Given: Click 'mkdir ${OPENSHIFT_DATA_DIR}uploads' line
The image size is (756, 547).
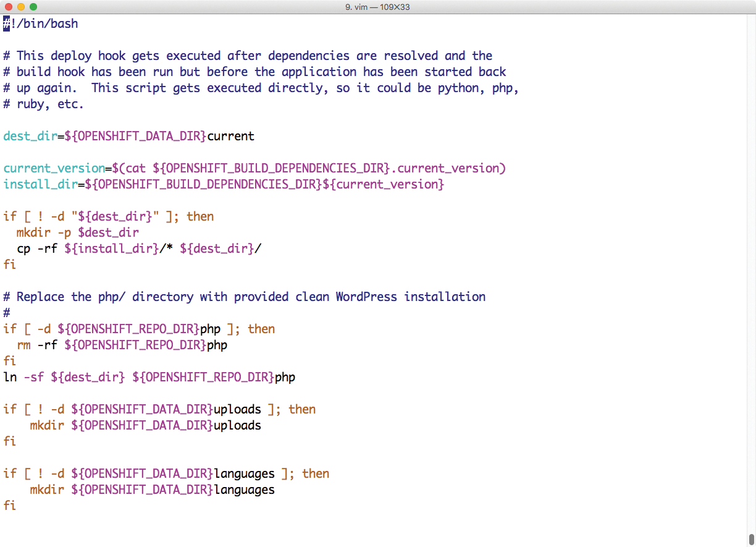Looking at the screenshot, I should (145, 425).
